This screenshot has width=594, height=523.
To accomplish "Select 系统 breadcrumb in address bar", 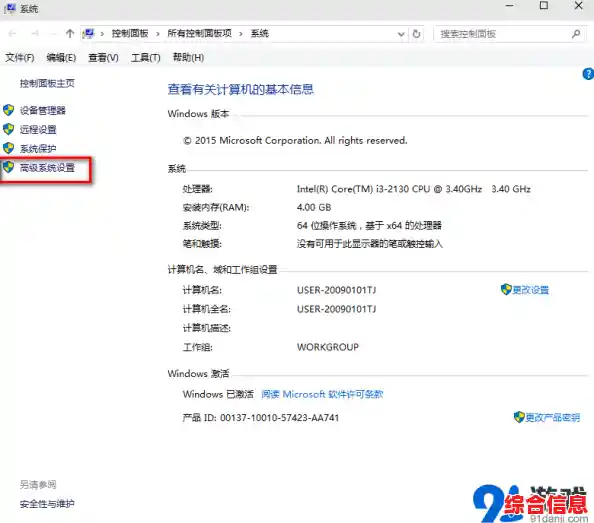I will click(259, 34).
